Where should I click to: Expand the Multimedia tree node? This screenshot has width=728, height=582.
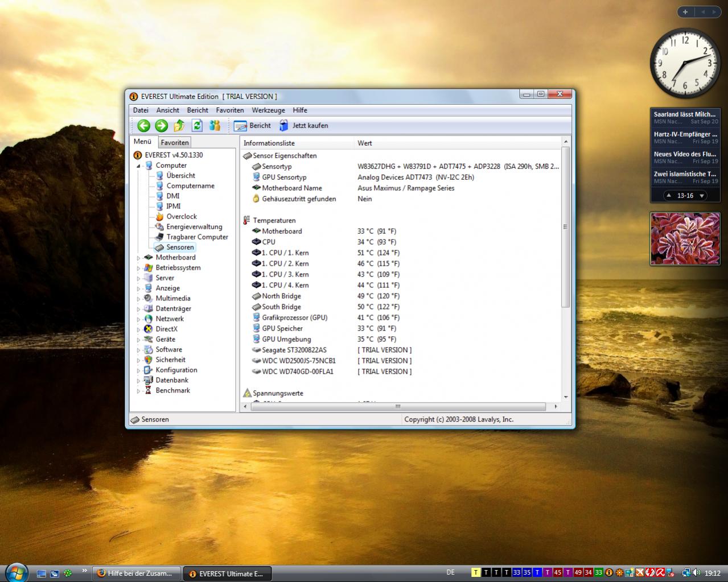click(138, 299)
